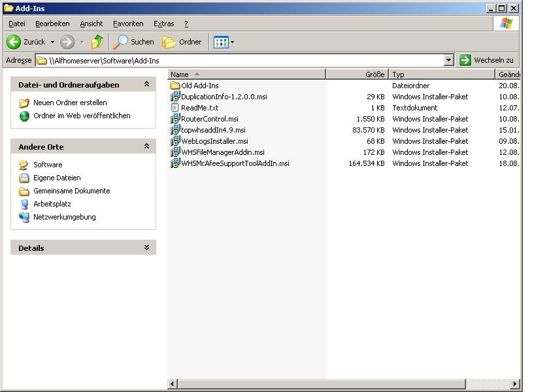
Task: Select the file name ReadMe.txt
Action: point(199,108)
